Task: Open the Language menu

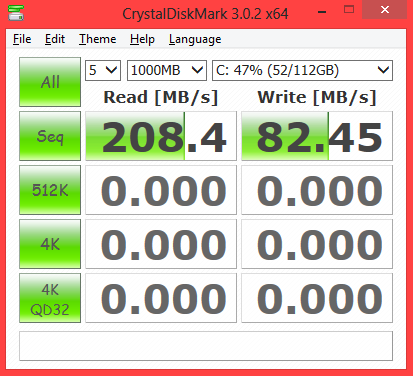Action: point(195,39)
